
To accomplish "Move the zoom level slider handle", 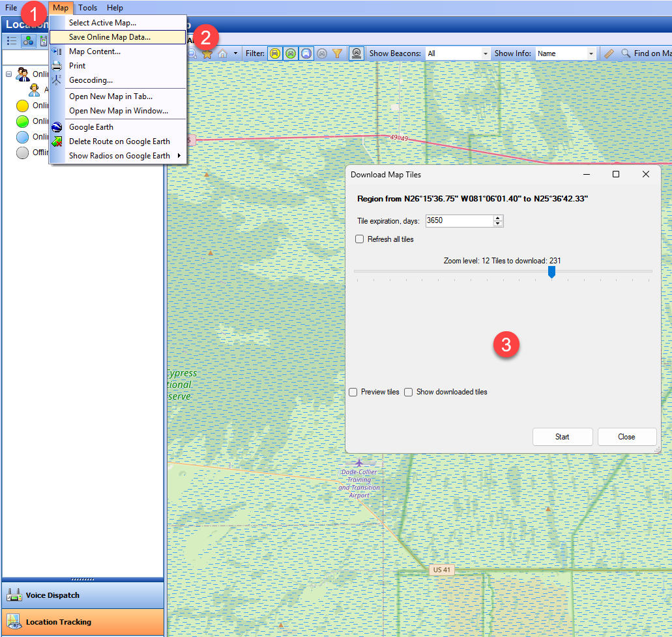I will coord(551,272).
